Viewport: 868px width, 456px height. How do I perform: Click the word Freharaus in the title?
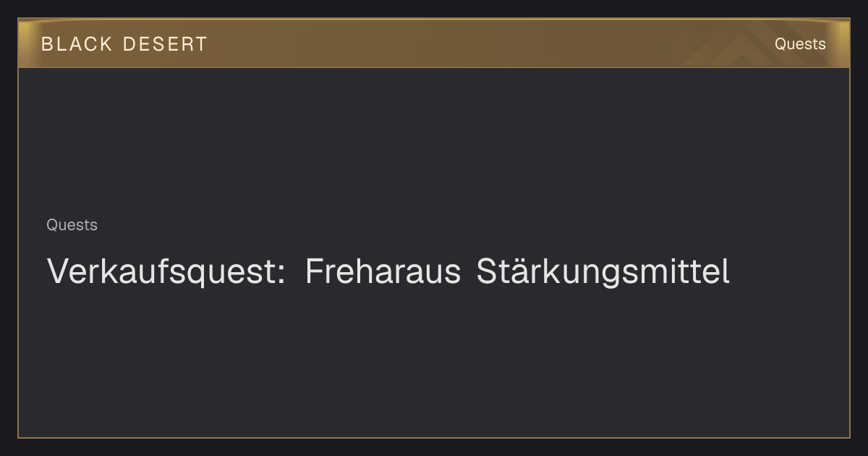pos(383,272)
